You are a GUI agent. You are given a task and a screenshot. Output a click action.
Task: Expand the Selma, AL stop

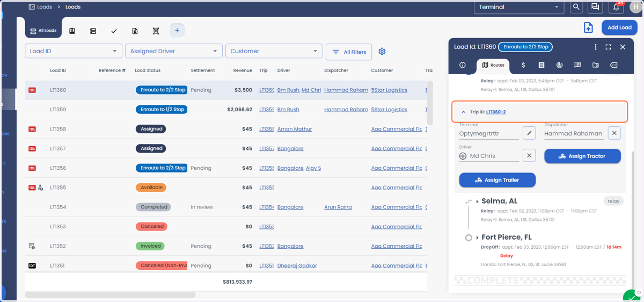477,202
